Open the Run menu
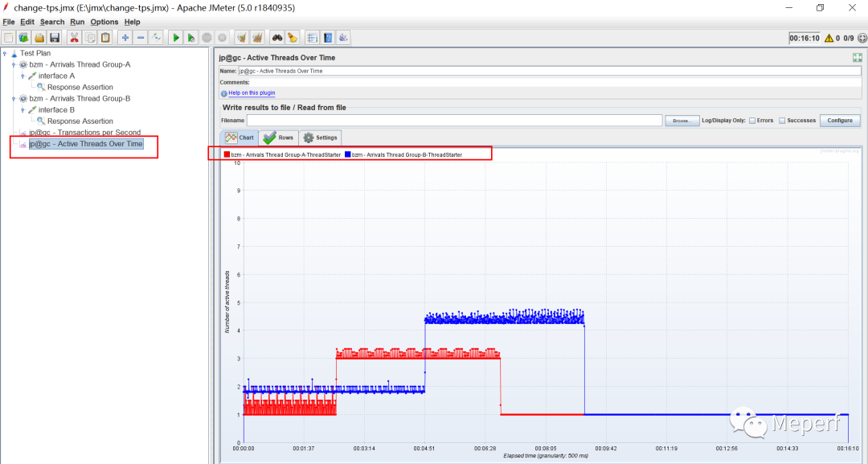 click(77, 23)
